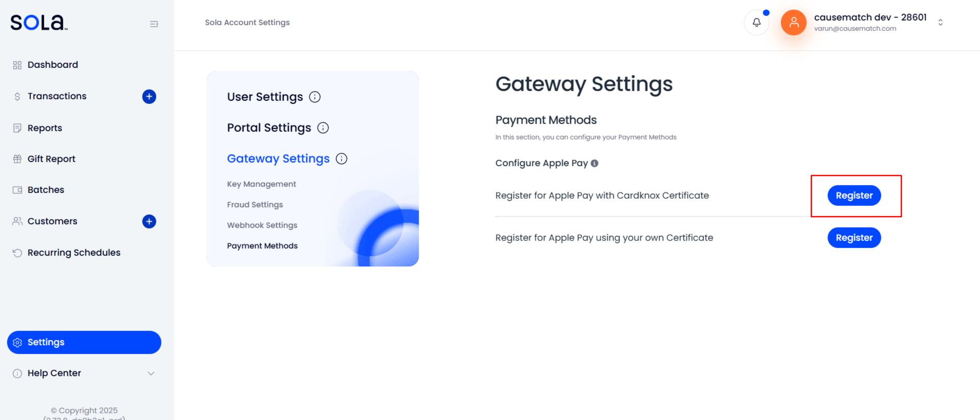This screenshot has width=980, height=420.
Task: Register Apple Pay with Cardknox Certificate
Action: point(854,196)
